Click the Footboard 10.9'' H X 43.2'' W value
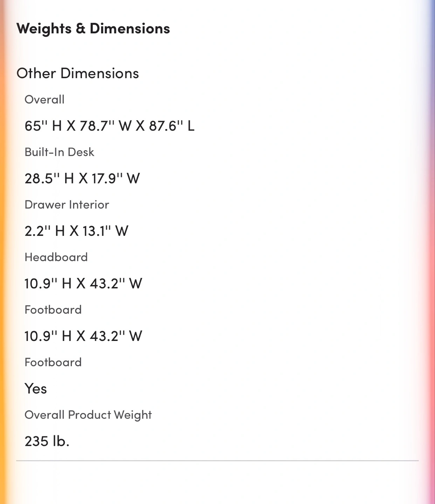Image resolution: width=435 pixels, height=504 pixels. click(x=83, y=336)
